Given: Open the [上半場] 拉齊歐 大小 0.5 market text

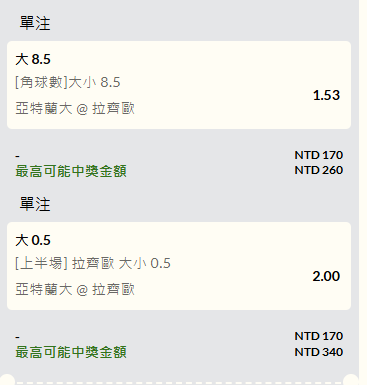Looking at the screenshot, I should tap(93, 263).
